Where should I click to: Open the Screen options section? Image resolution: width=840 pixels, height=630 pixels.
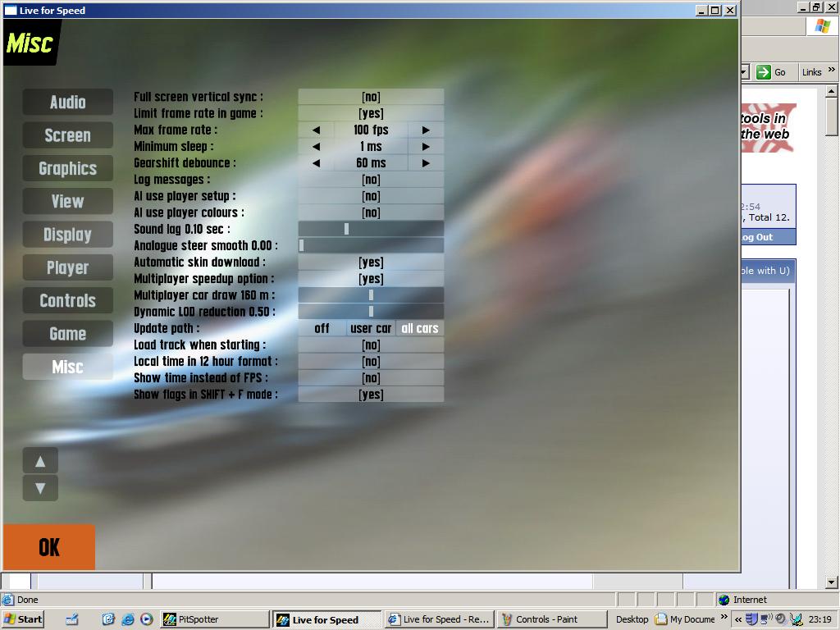click(x=67, y=135)
